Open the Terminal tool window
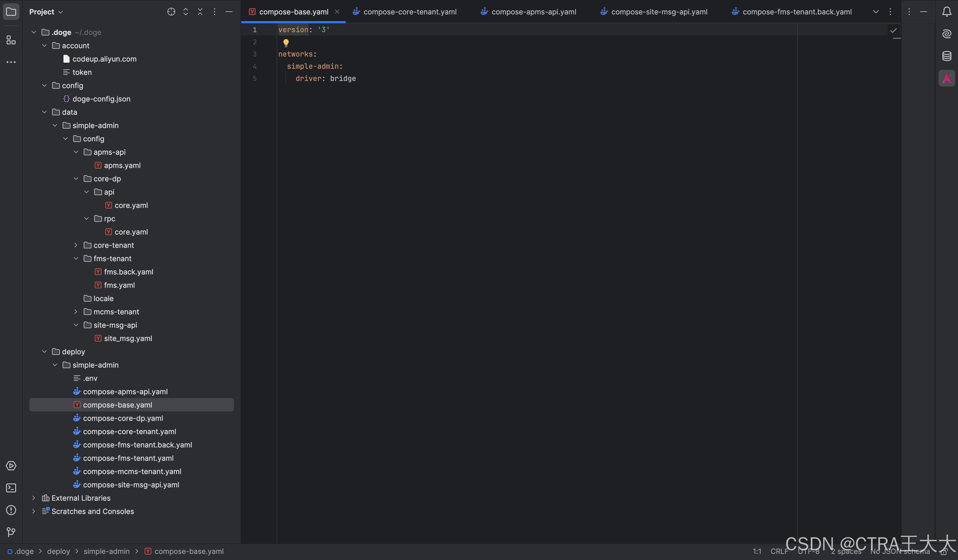 click(11, 488)
